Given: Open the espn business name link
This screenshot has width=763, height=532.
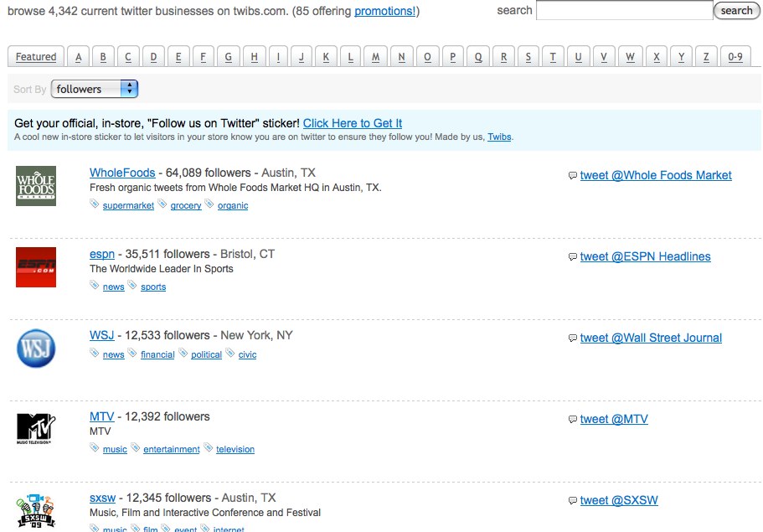Looking at the screenshot, I should pos(102,254).
